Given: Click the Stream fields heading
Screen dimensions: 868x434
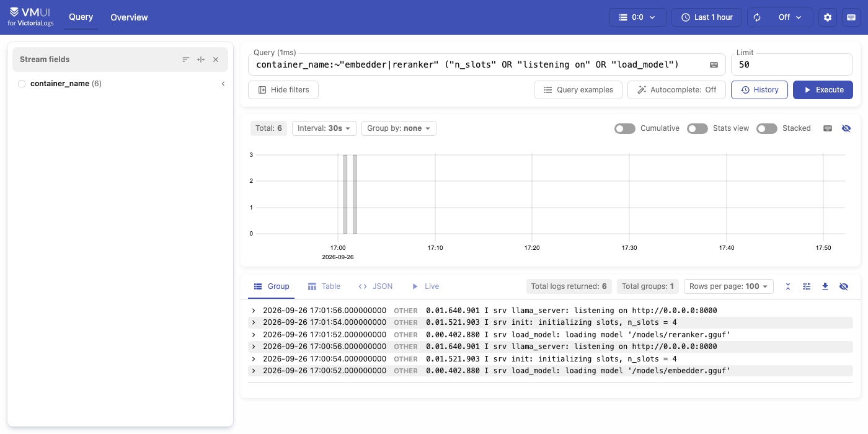Looking at the screenshot, I should (45, 60).
